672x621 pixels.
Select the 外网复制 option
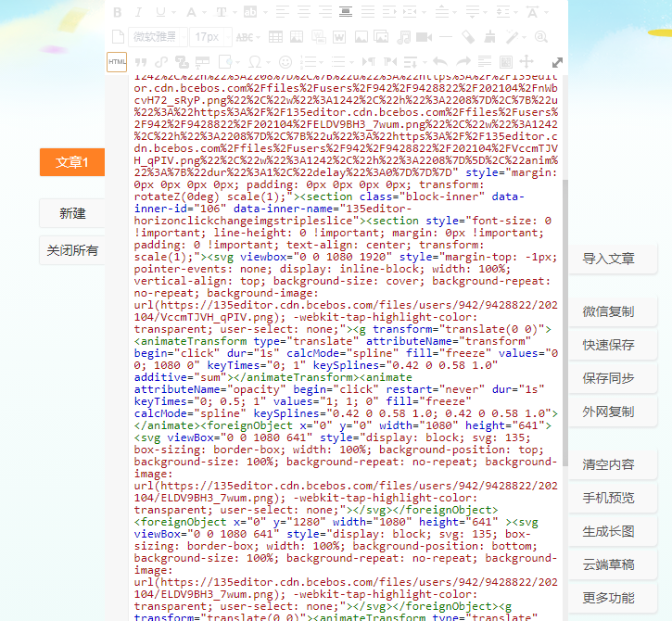coord(613,412)
